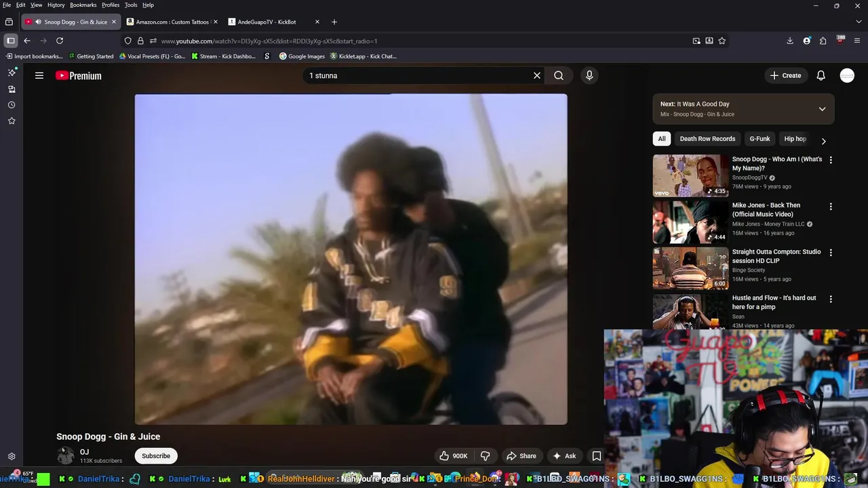This screenshot has height=488, width=868.
Task: Open YouTube notifications bell
Action: point(821,76)
